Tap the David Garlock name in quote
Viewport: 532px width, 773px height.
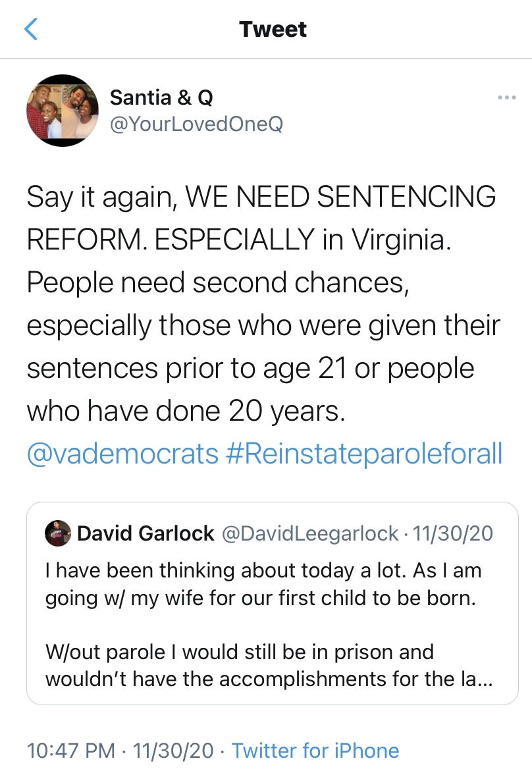click(x=146, y=533)
